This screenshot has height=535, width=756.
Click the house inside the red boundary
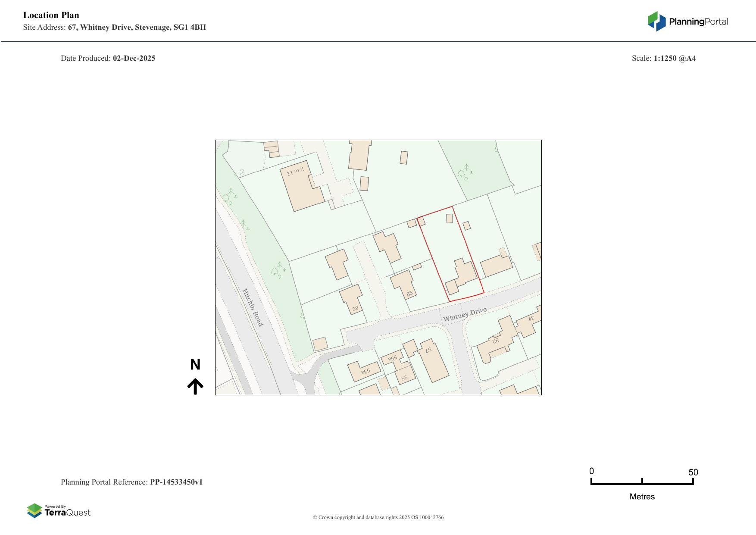(464, 273)
